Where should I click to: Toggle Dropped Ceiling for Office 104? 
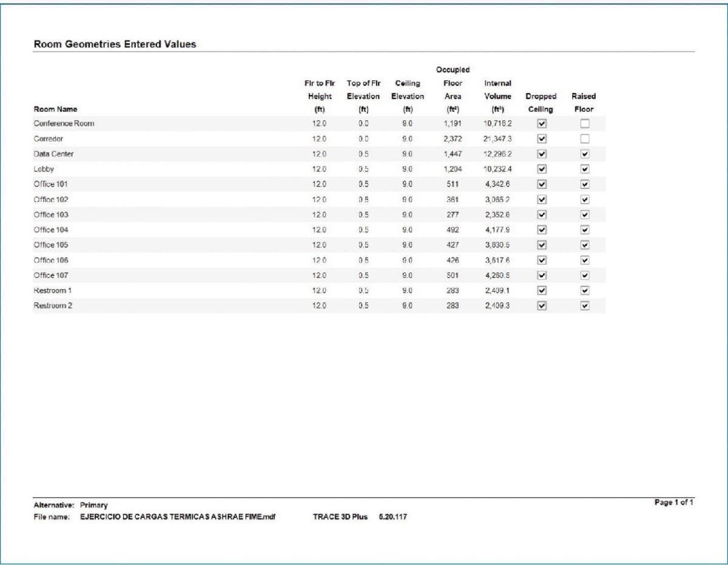coord(542,230)
